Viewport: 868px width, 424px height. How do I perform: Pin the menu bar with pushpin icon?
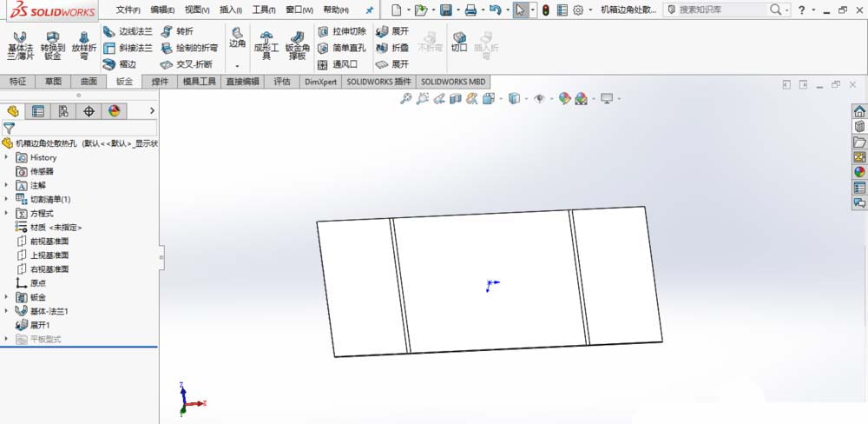pos(370,10)
